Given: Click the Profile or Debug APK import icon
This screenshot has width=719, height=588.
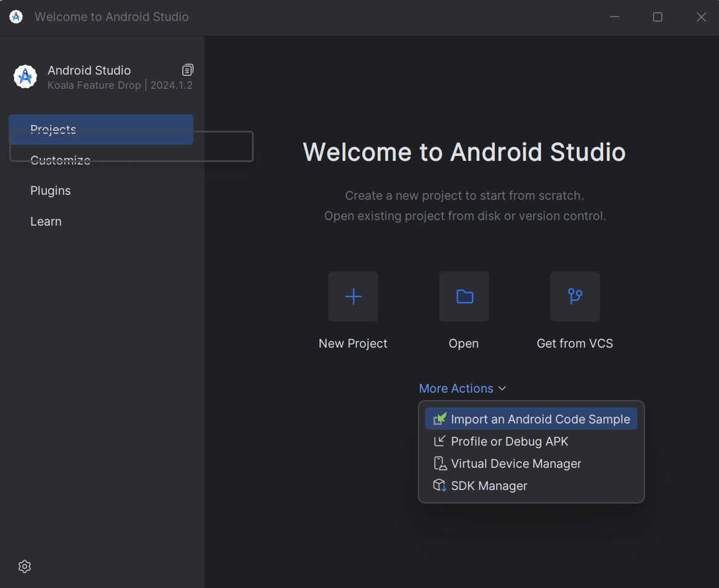Looking at the screenshot, I should tap(439, 441).
